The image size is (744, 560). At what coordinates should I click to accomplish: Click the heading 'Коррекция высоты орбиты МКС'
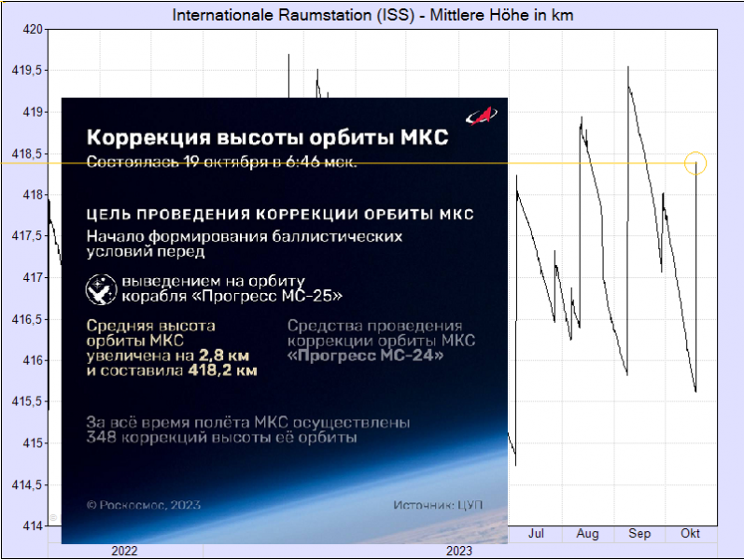(x=267, y=137)
